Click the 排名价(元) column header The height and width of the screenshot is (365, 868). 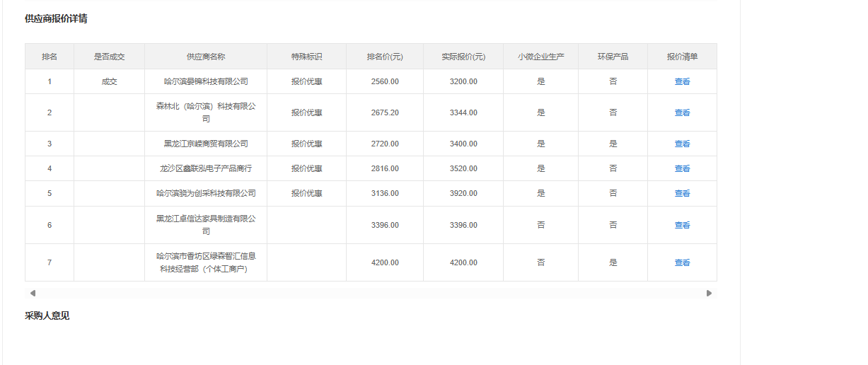point(385,57)
